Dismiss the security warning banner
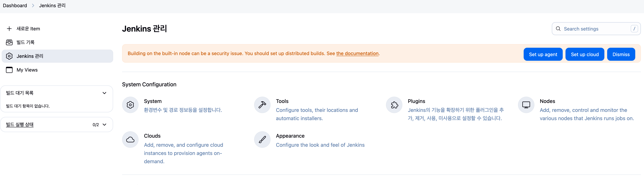The height and width of the screenshot is (185, 644). 621,54
